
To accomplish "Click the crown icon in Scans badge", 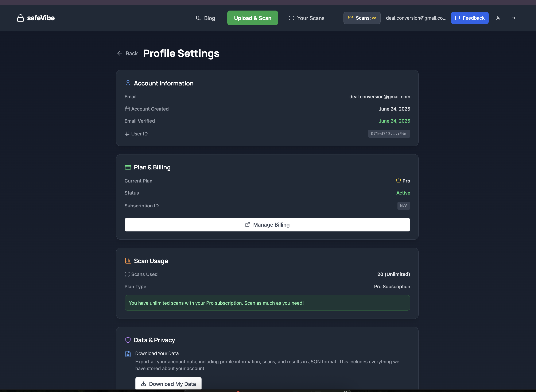I will [350, 18].
